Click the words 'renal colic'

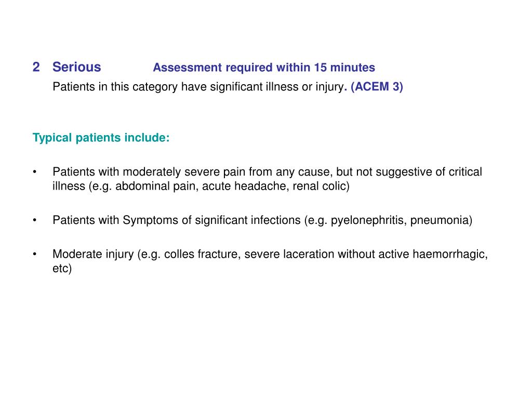(x=319, y=187)
